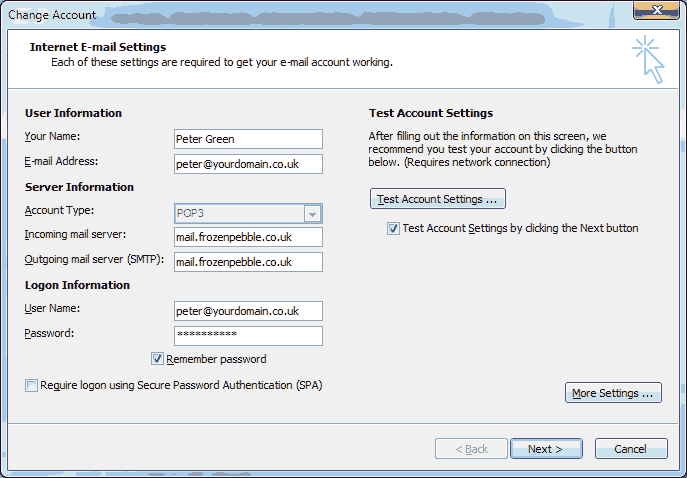Click the cursor wizard icon in header
Screen dimensions: 687x478
tap(648, 59)
